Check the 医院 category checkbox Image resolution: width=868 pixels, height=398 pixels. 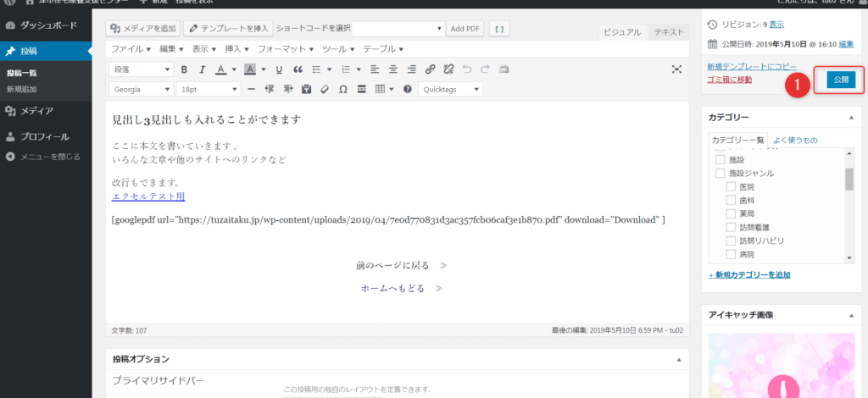point(731,187)
